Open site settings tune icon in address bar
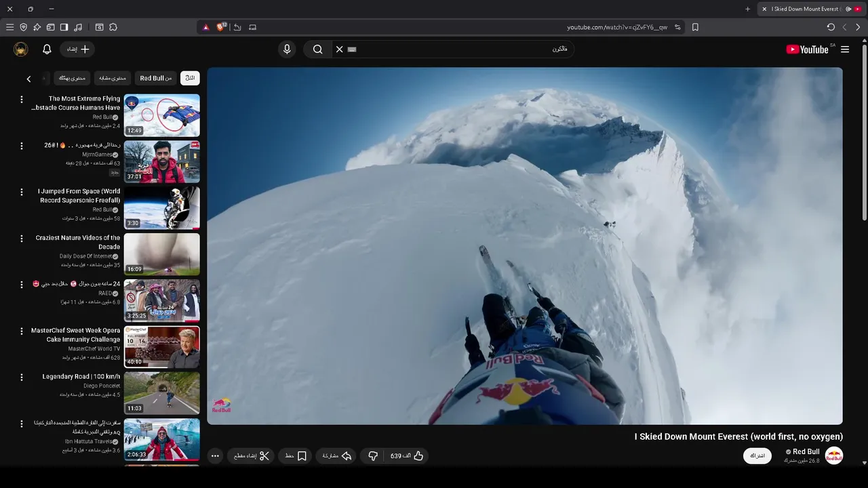 coord(677,27)
